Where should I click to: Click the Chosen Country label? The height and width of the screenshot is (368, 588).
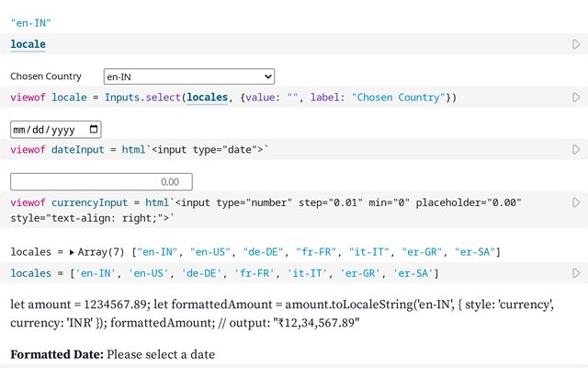click(46, 76)
